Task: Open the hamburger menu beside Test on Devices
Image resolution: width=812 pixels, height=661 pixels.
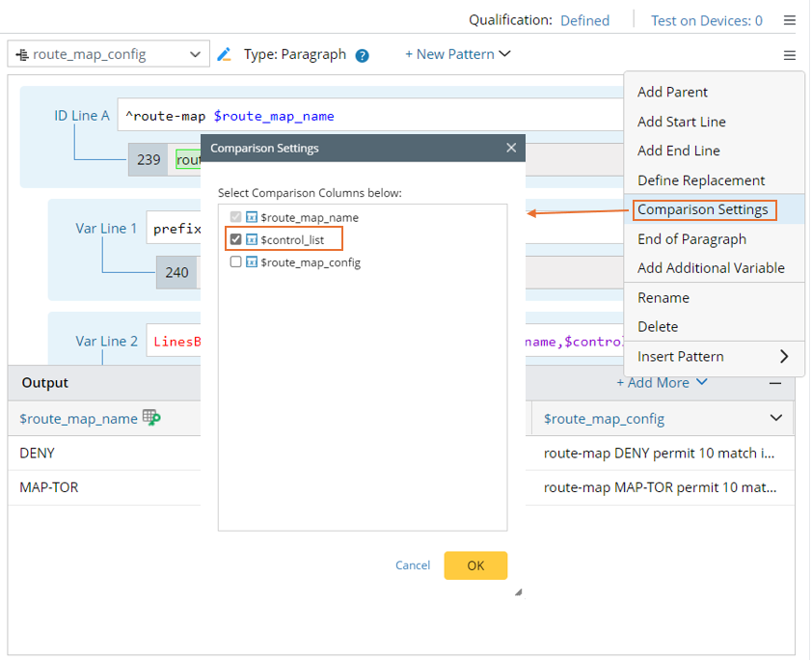Action: 790,20
